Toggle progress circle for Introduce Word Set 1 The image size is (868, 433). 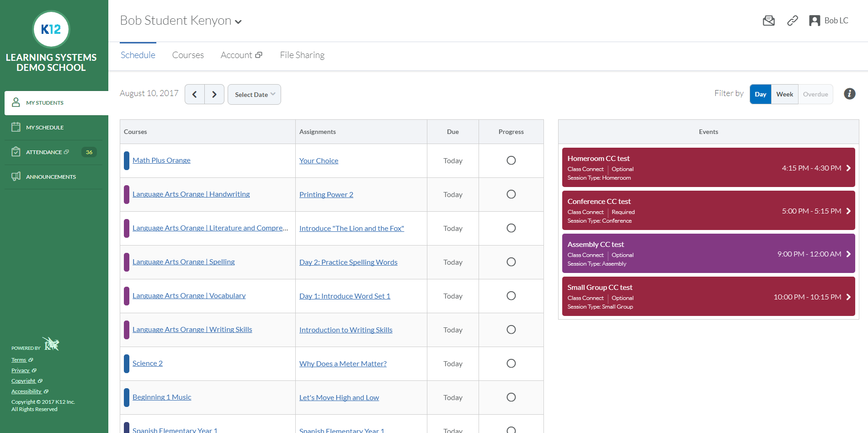[511, 296]
